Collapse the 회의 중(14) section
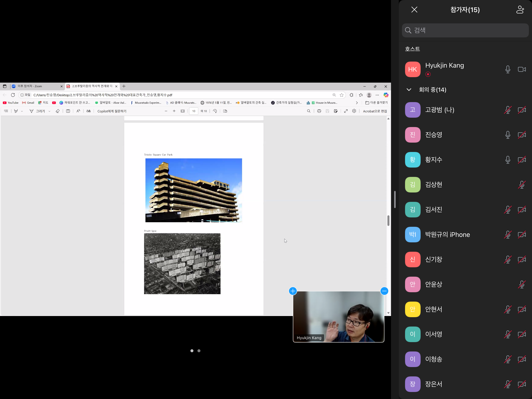Viewport: 532px width, 399px height. [409, 90]
